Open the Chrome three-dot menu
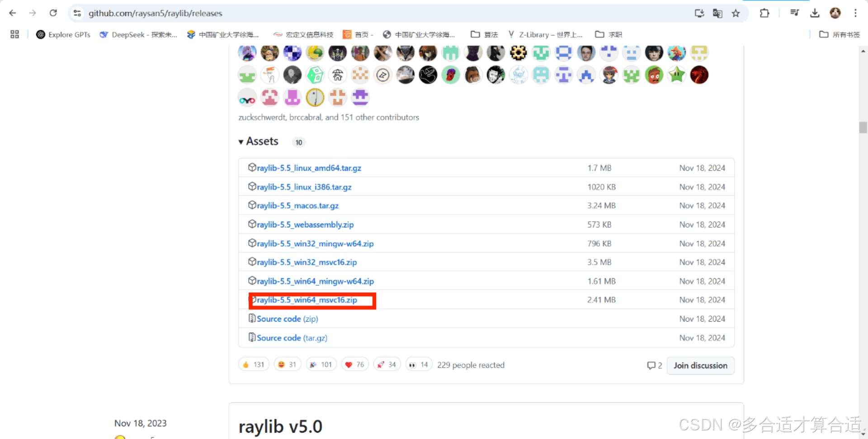868x439 pixels. (x=855, y=13)
